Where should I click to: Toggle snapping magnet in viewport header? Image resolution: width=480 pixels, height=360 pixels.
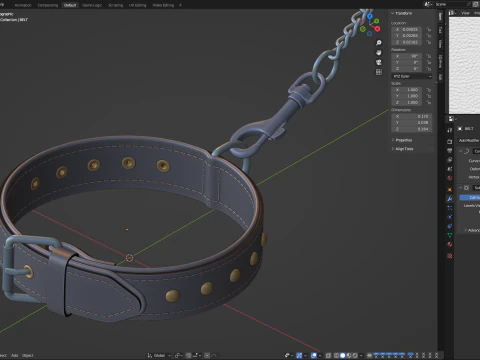[x=188, y=355]
